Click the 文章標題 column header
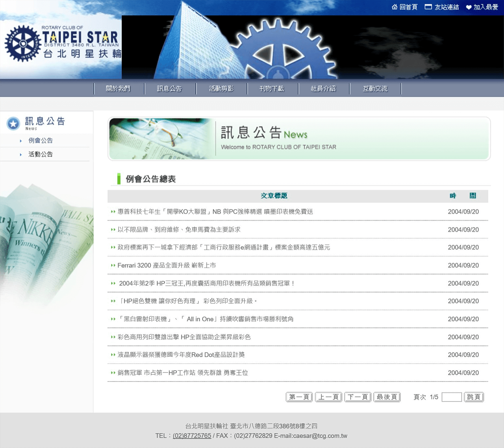Viewport: 504px width, 448px height. click(274, 196)
